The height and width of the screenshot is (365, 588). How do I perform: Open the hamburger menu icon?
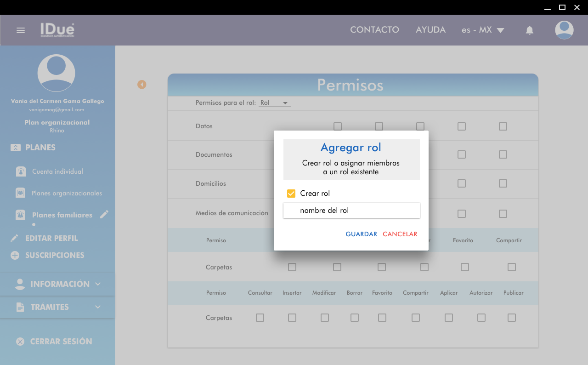coord(21,30)
